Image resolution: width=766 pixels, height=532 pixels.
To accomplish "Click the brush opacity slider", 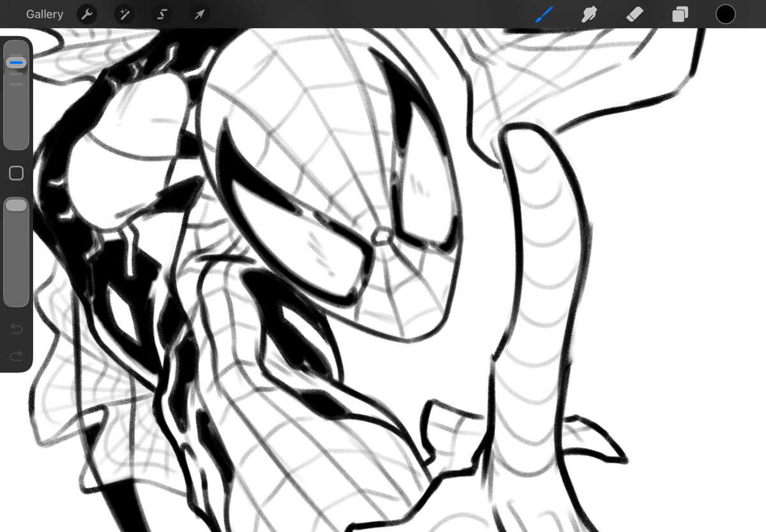I will 16,252.
